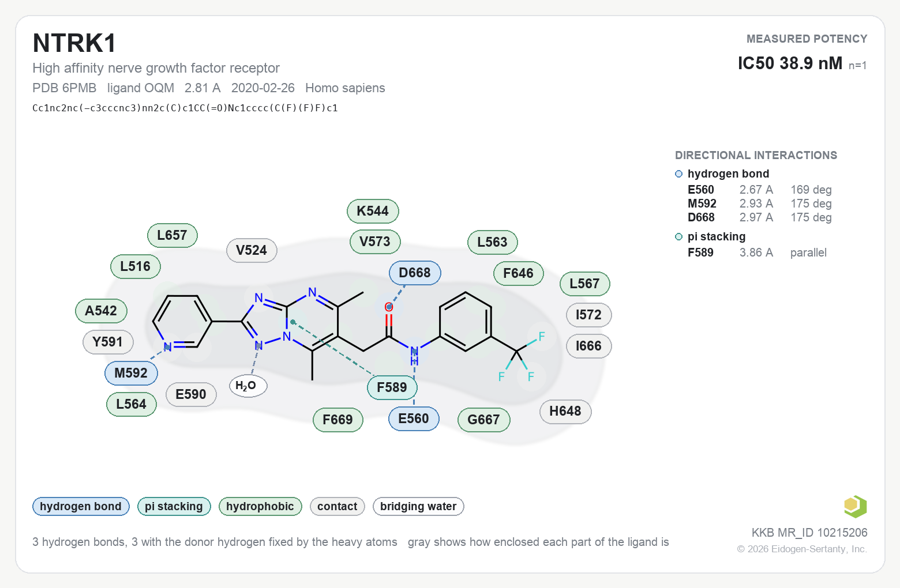The width and height of the screenshot is (900, 588).
Task: Click the D668 row in hydrogen bond list
Action: pos(759,217)
